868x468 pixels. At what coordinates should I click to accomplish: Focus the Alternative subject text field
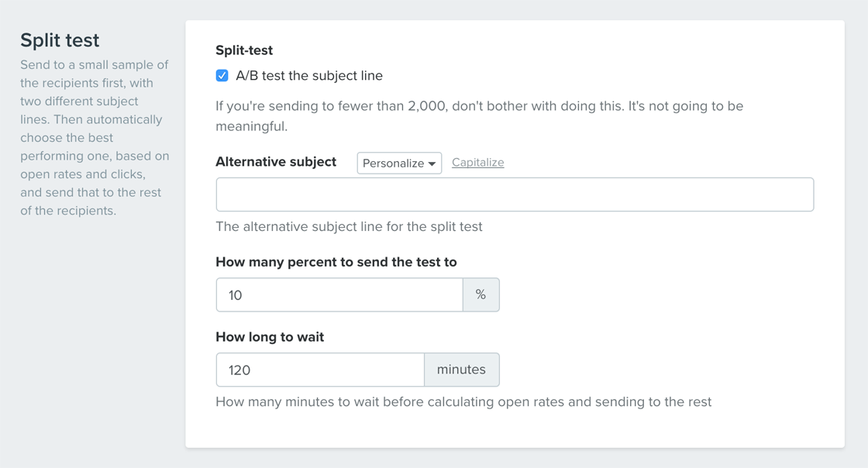pyautogui.click(x=515, y=194)
